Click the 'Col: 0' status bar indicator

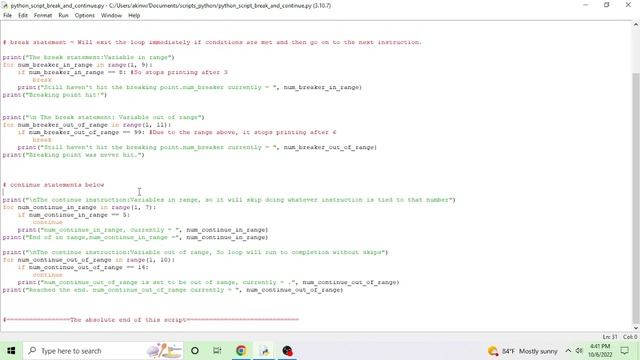point(630,337)
